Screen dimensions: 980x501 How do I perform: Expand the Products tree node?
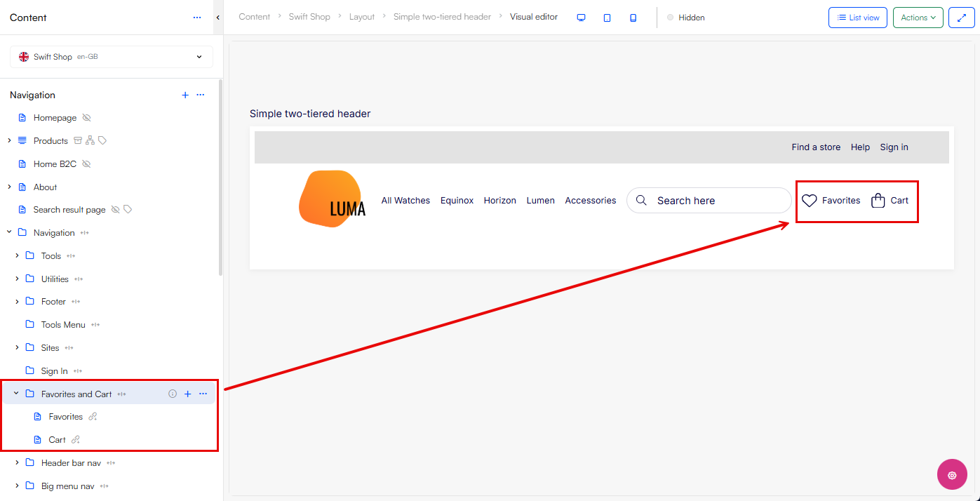[9, 140]
